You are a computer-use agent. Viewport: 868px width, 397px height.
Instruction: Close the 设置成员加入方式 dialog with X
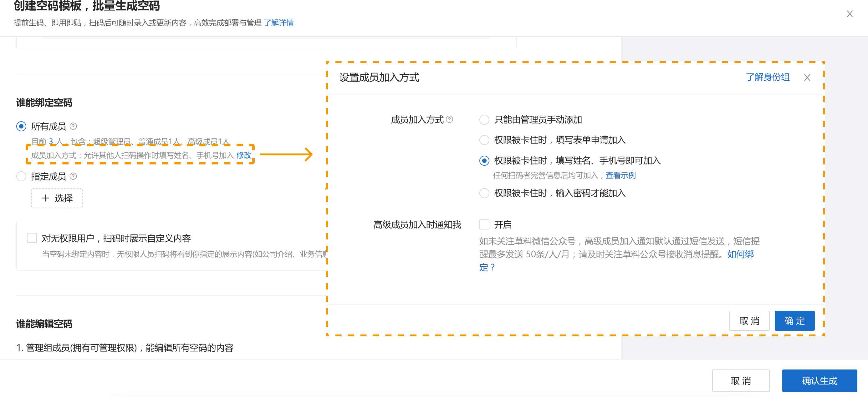807,78
